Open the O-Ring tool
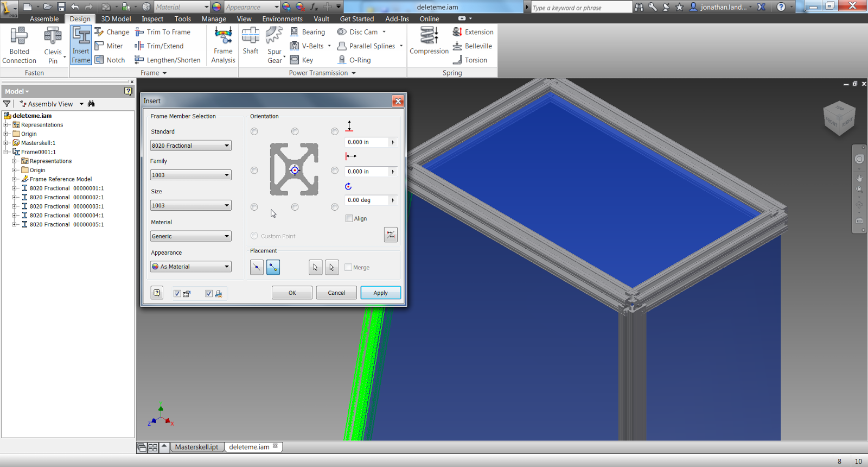The width and height of the screenshot is (868, 467). (x=354, y=60)
